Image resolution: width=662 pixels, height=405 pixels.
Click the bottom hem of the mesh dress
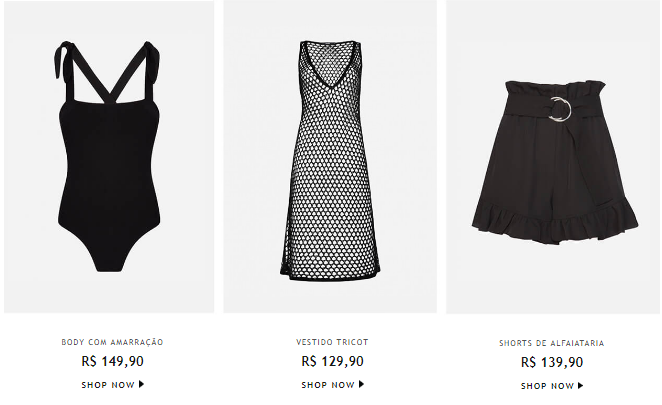click(330, 274)
